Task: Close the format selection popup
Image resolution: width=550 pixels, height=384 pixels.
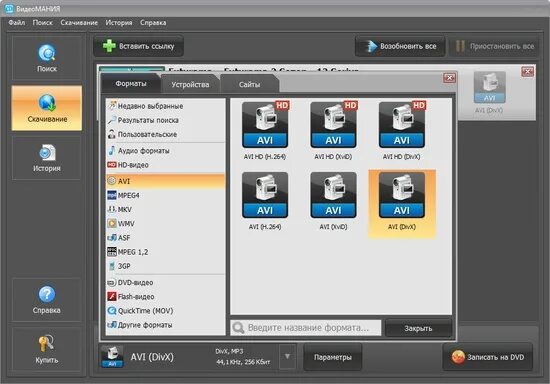Action: (x=449, y=78)
